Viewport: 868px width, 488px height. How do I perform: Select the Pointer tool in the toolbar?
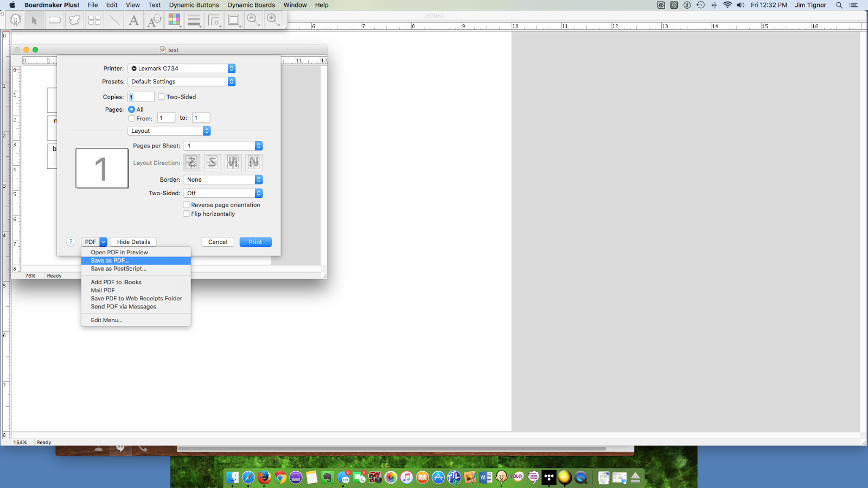click(x=34, y=20)
